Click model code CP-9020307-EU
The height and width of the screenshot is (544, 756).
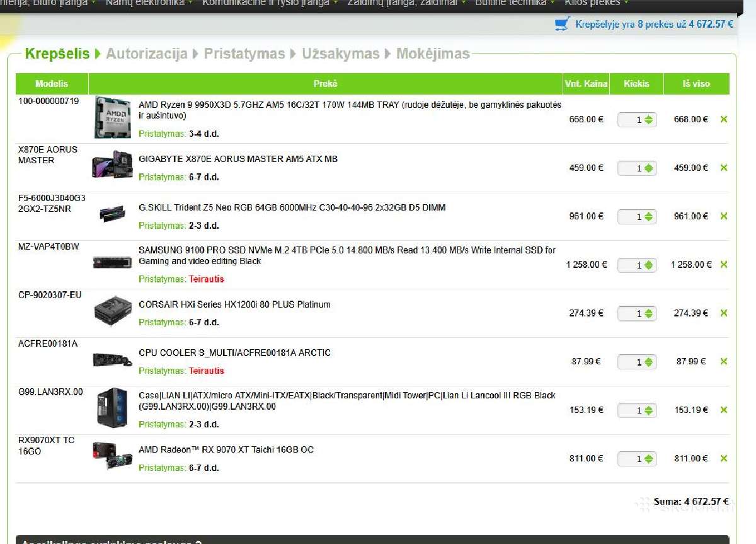tap(50, 295)
